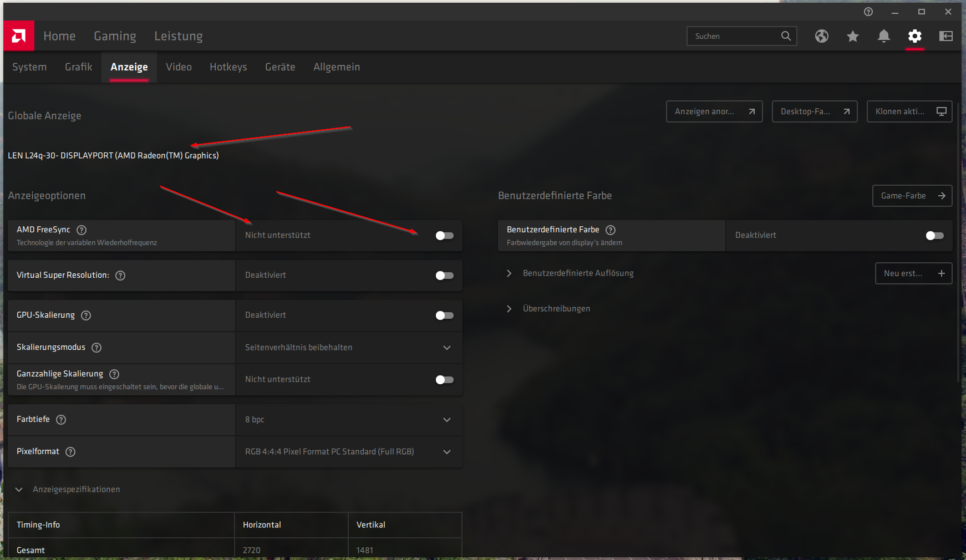Click Neu erstellen resolution button
The width and height of the screenshot is (966, 560).
click(x=913, y=273)
